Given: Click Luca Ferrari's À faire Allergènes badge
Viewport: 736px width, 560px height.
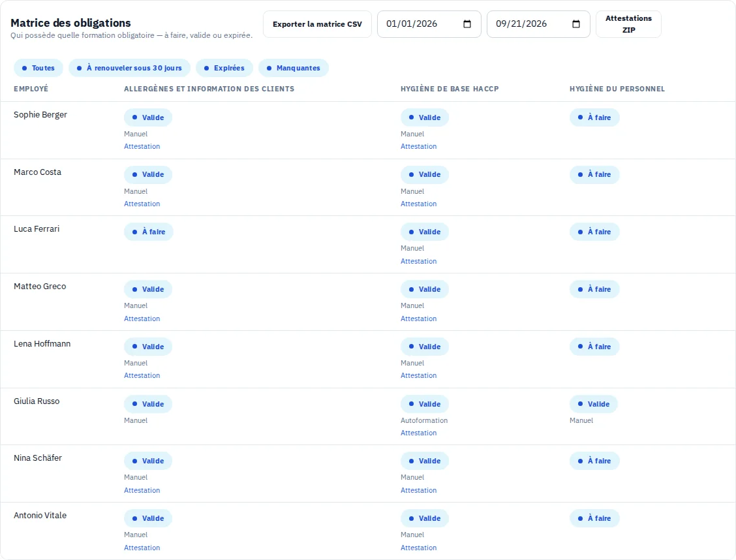Looking at the screenshot, I should click(148, 232).
